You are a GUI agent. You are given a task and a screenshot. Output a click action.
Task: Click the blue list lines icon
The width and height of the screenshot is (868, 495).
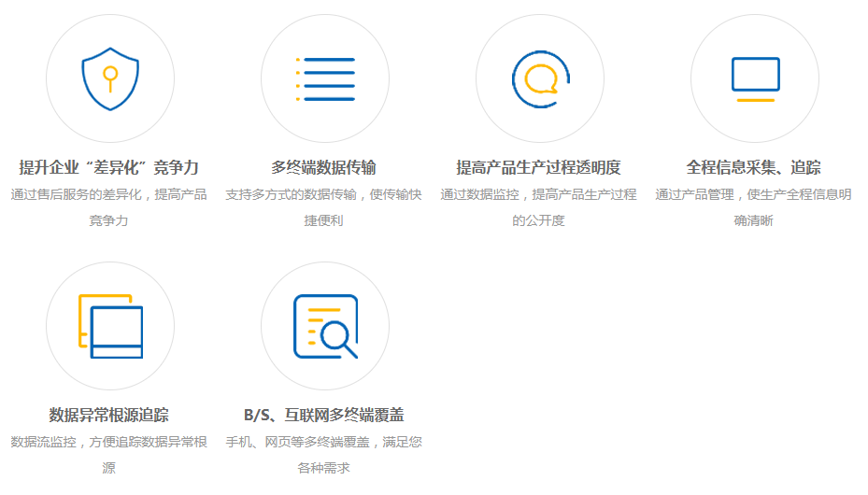click(325, 78)
